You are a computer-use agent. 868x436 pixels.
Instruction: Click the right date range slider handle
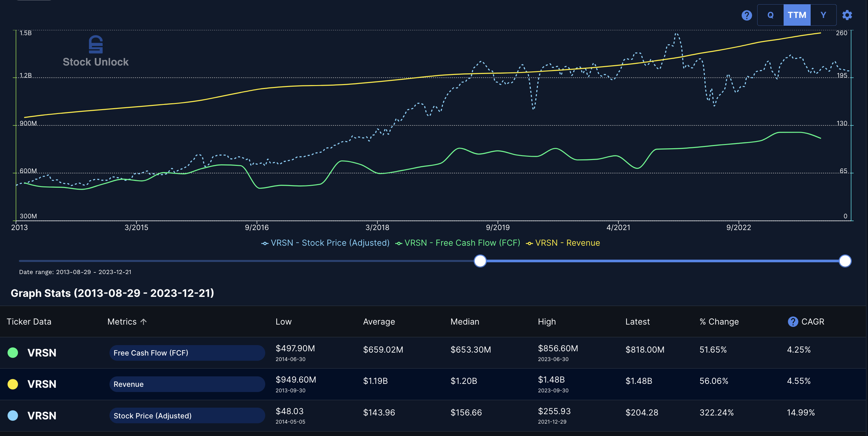(x=845, y=261)
